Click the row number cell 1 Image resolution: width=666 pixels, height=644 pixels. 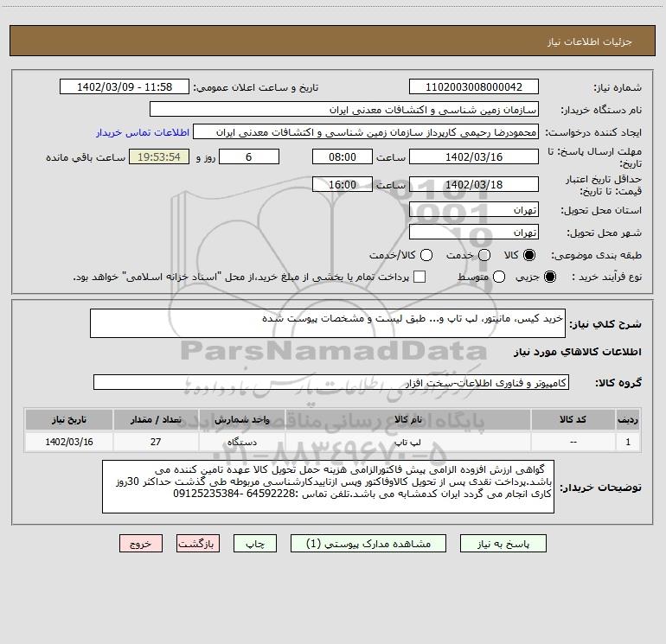pos(628,442)
